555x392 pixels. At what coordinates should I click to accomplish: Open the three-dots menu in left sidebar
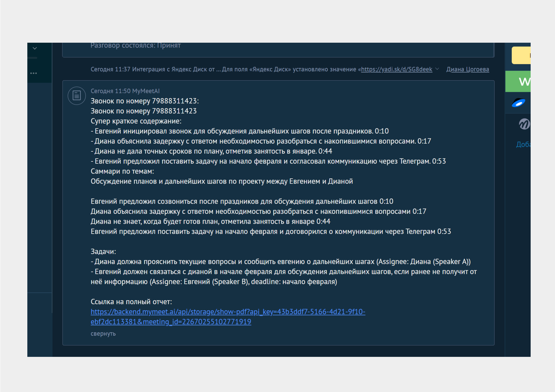point(34,73)
